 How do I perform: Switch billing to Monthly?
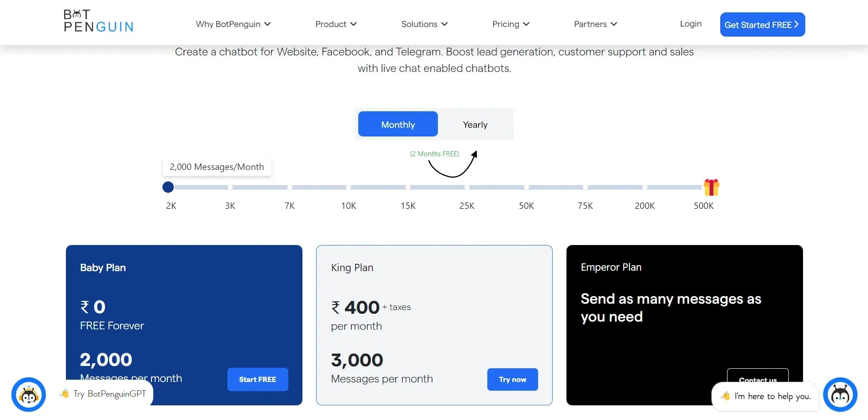point(398,124)
